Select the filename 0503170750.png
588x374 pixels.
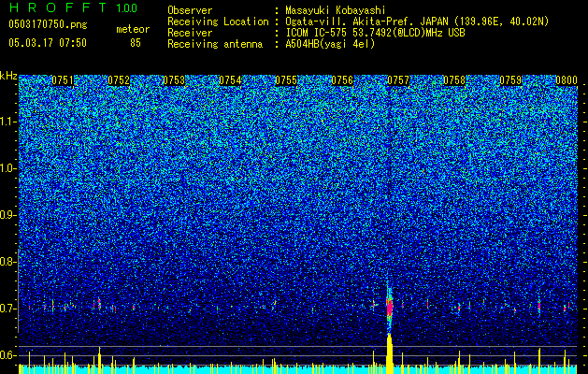(x=48, y=24)
